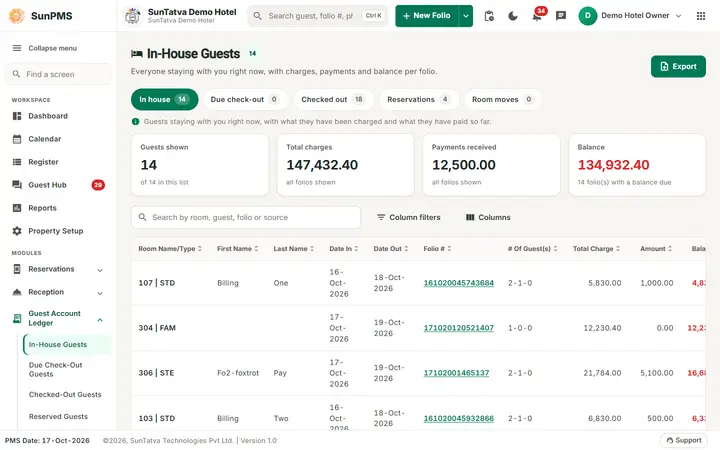Click PMS Date 17-Oct-2026 in footer
Viewport: 720px width, 450px height.
[47, 440]
